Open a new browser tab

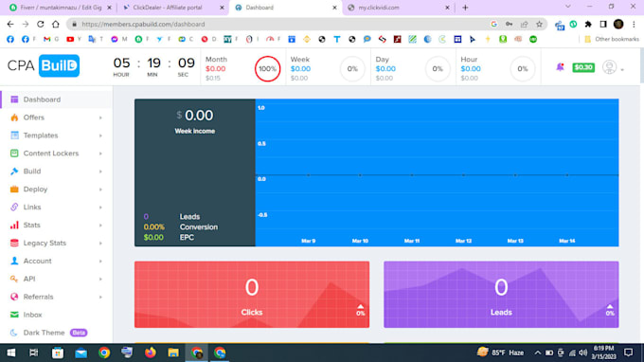465,8
